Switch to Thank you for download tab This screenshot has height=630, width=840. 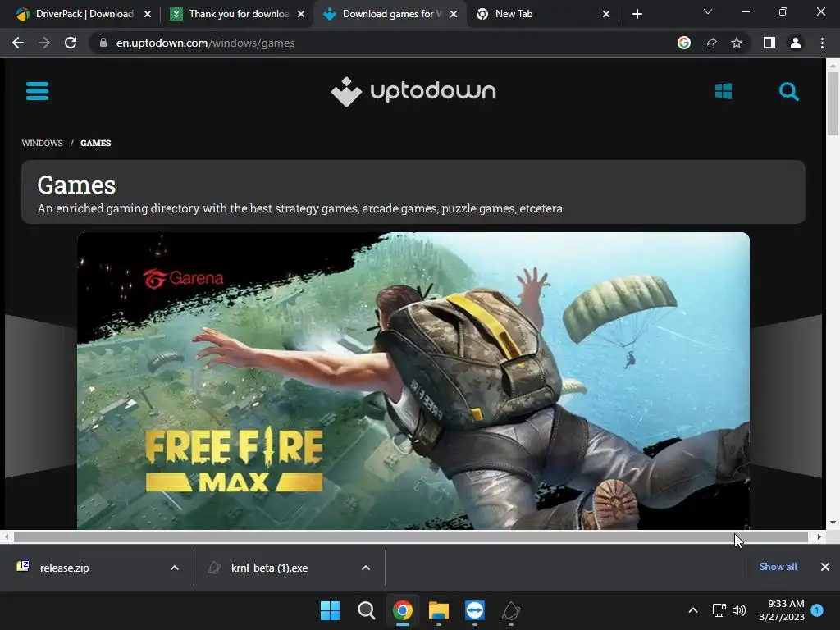[x=236, y=14]
